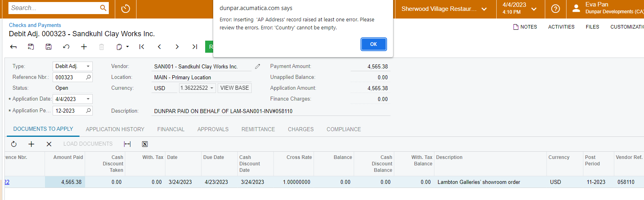Click the Amount Paid 4,565.38 cell
This screenshot has height=200, width=644.
pos(65,182)
